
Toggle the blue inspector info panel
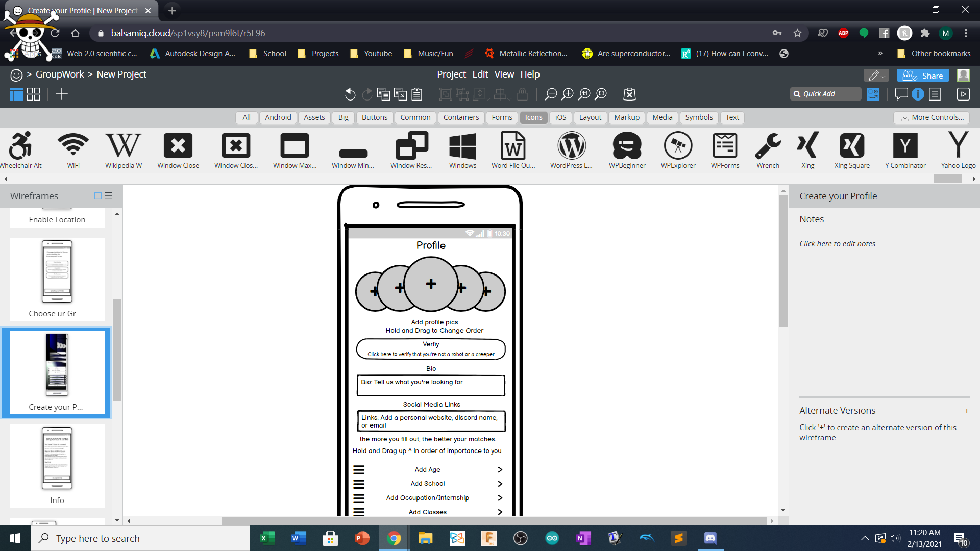pos(918,94)
